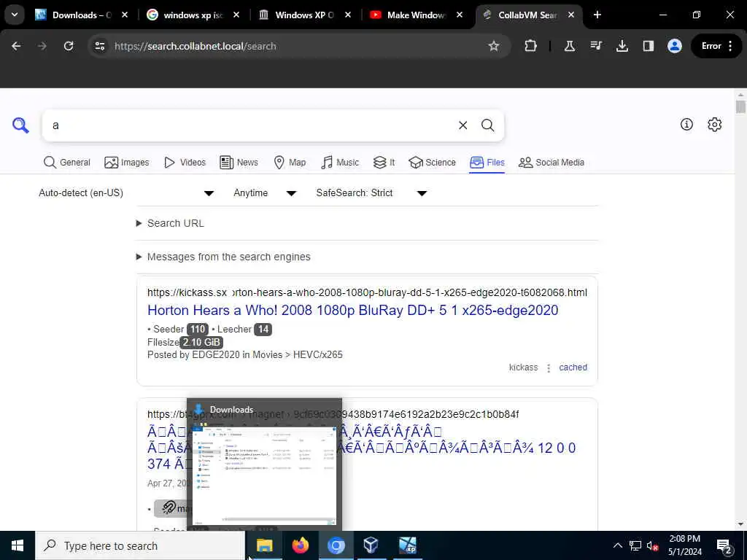Open the clock showing 2:08 PM

[x=684, y=545]
